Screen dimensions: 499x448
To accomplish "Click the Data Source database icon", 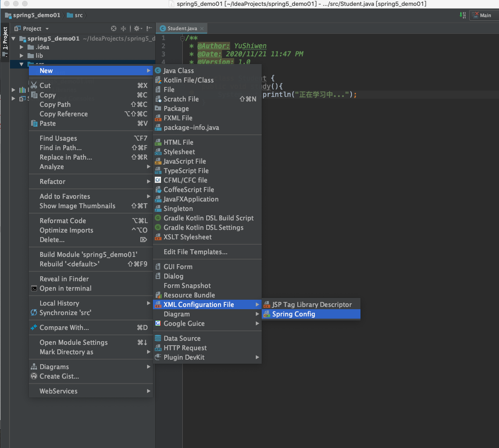I will point(158,338).
